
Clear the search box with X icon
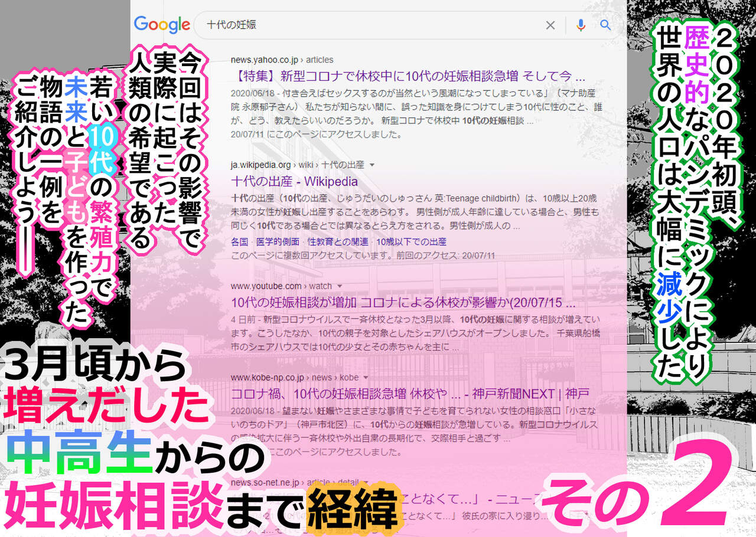point(550,25)
